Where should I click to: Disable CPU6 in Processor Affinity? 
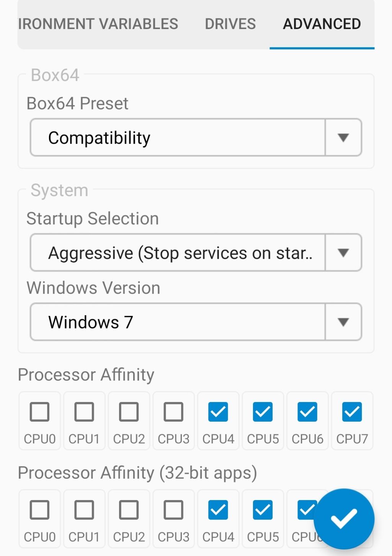pos(307,412)
